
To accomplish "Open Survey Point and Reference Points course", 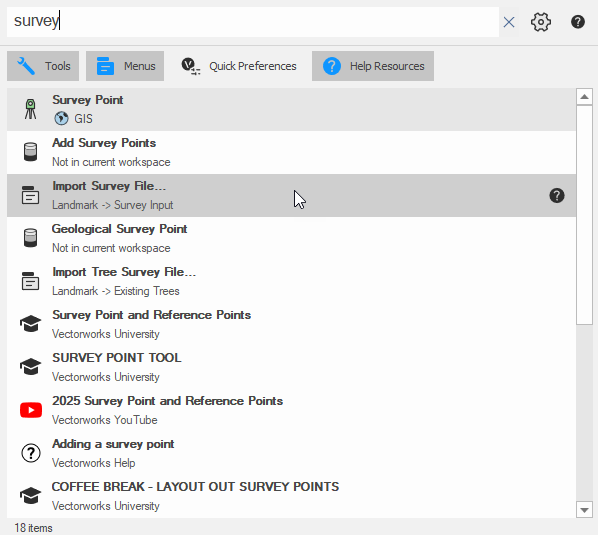I will [x=291, y=325].
